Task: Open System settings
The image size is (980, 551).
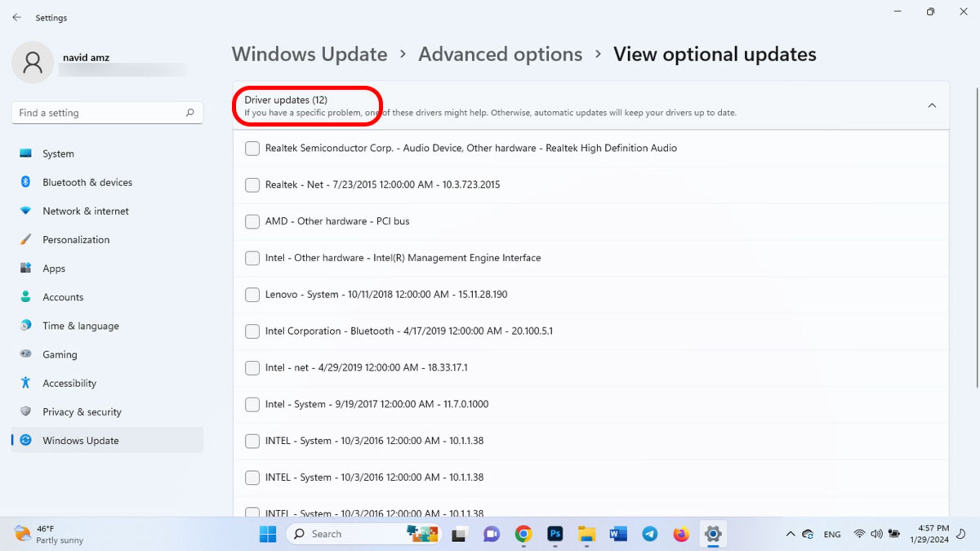Action: (107, 154)
